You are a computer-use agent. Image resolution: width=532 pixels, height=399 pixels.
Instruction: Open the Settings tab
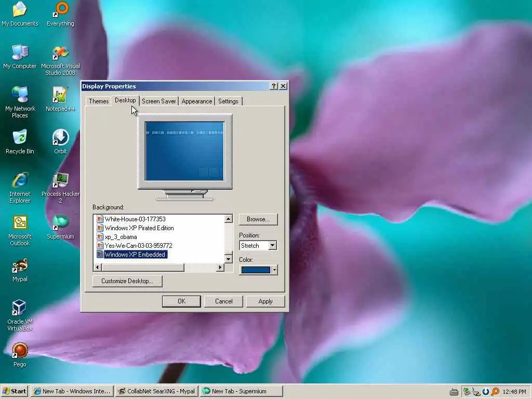coord(228,101)
